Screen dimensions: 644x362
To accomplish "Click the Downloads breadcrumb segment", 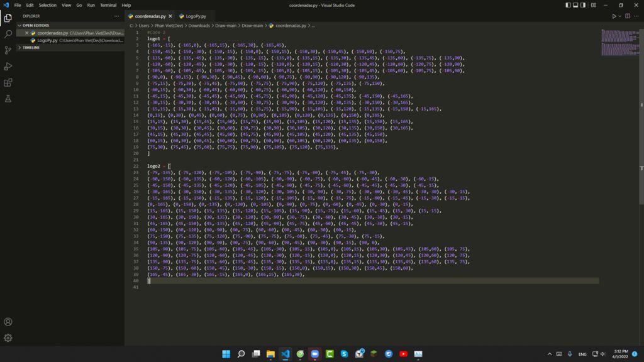I will tap(199, 25).
